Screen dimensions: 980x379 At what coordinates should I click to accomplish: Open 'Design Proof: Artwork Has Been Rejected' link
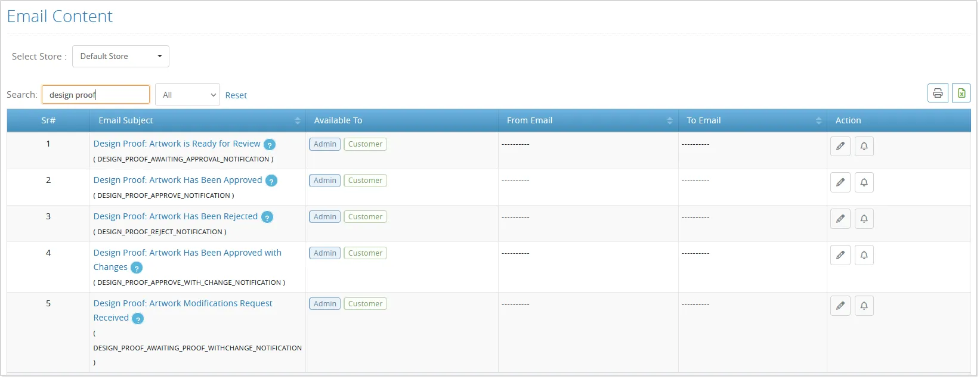(175, 216)
